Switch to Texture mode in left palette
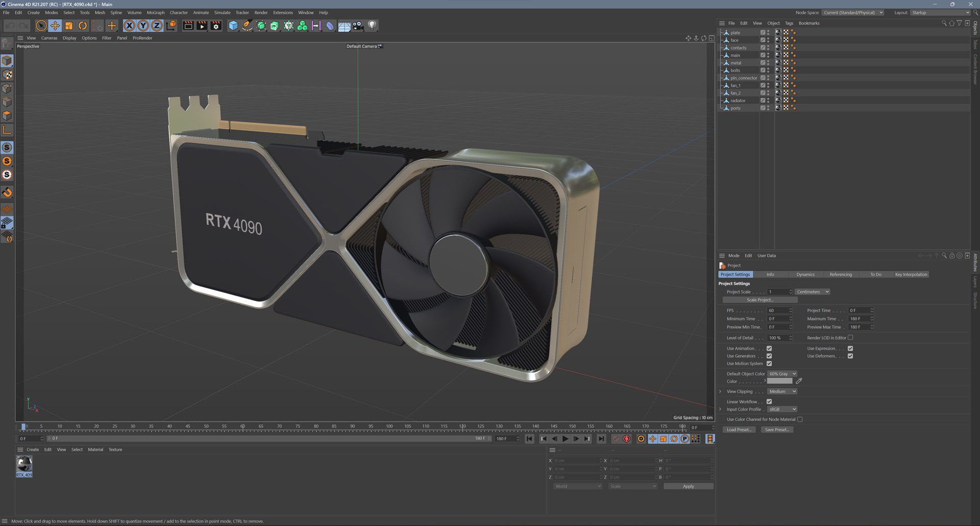This screenshot has width=980, height=526. (x=7, y=74)
